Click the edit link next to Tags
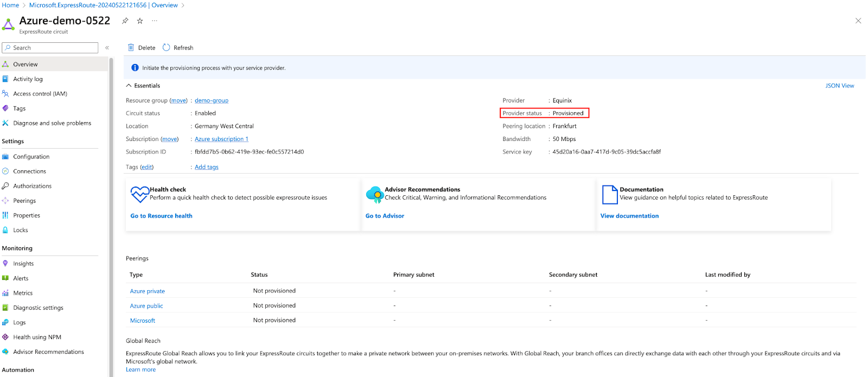Screen dimensions: 868x377 coord(146,167)
